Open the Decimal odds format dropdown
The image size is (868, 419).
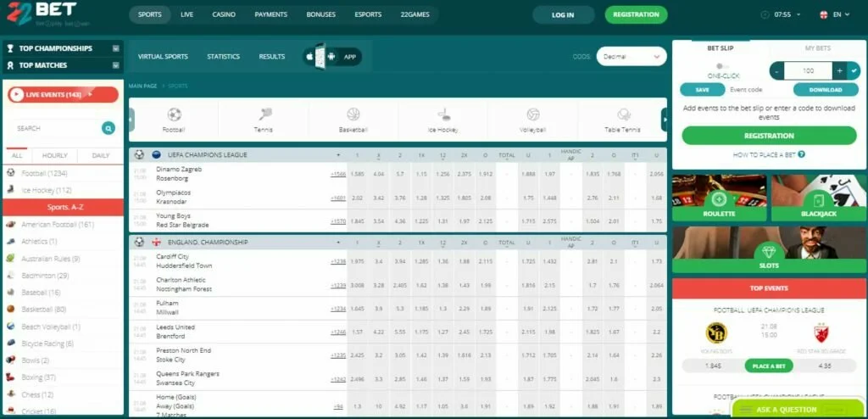[631, 57]
